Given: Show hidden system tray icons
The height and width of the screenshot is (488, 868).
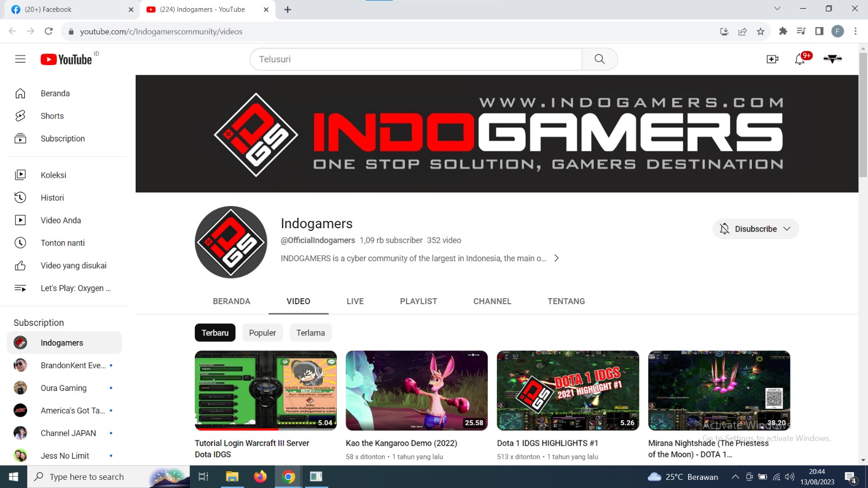Looking at the screenshot, I should click(x=735, y=477).
